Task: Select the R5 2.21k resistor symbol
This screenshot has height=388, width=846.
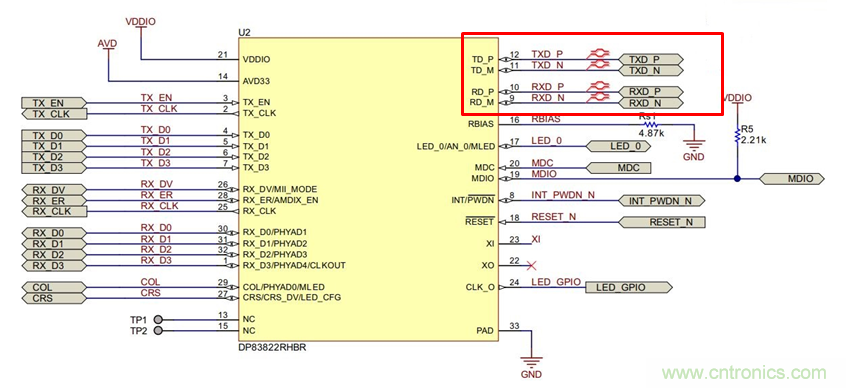Action: (x=737, y=134)
